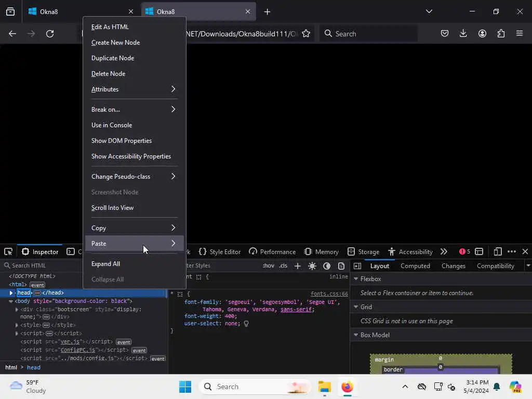
Task: Open a new browser tab
Action: (267, 11)
